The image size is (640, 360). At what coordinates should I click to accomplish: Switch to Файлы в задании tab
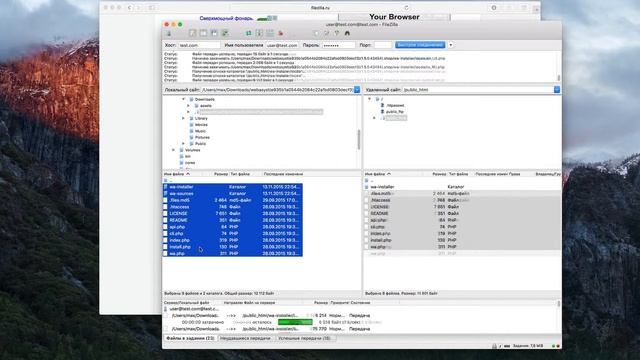[190, 338]
